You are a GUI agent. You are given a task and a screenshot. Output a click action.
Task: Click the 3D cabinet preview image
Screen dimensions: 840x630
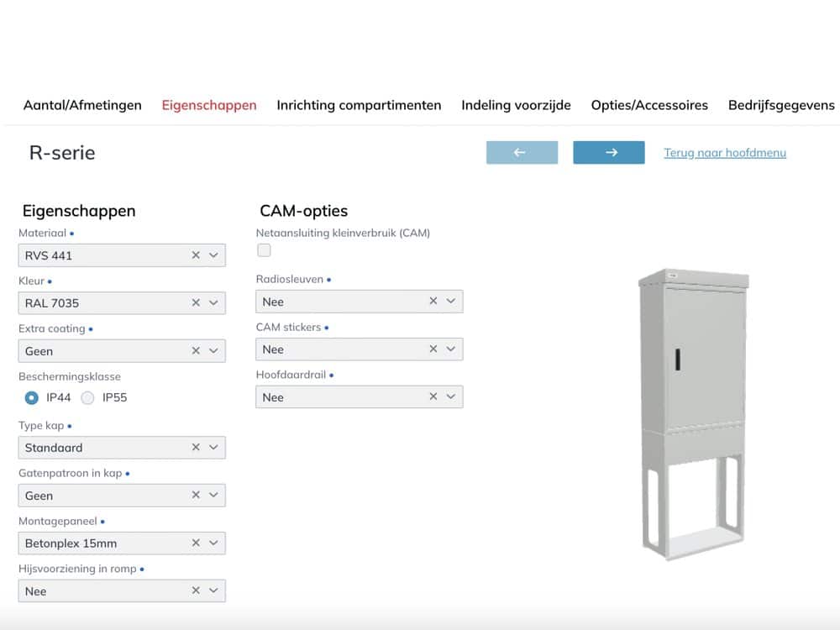[693, 414]
